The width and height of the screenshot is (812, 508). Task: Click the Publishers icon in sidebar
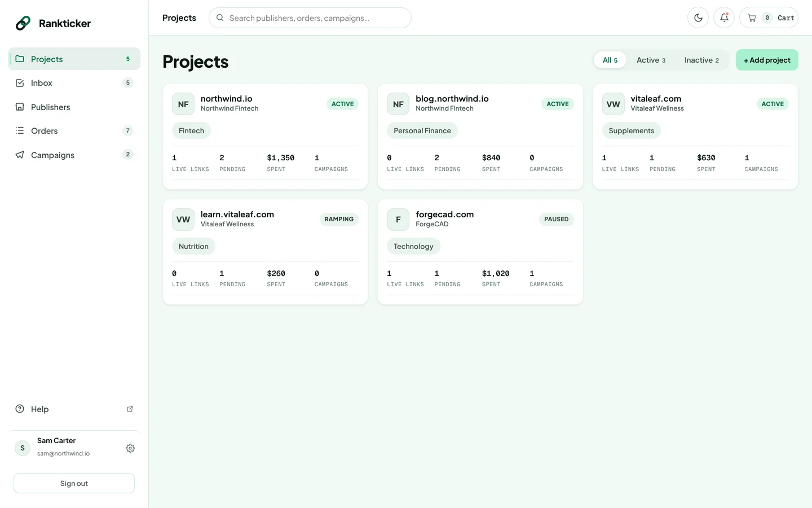click(x=20, y=107)
